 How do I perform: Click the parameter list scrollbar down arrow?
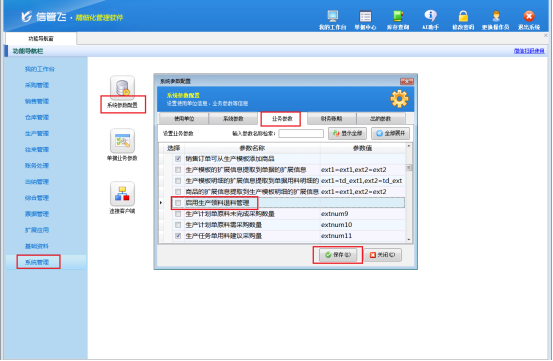(x=409, y=239)
